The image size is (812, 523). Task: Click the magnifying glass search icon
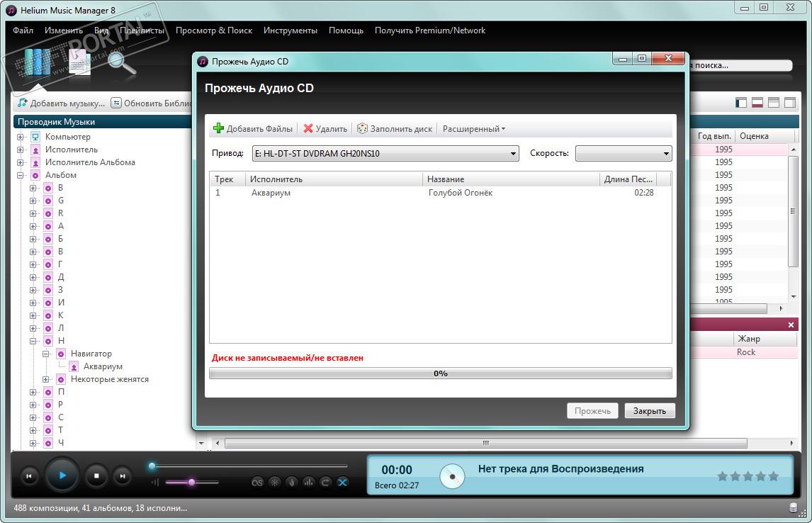tap(122, 63)
